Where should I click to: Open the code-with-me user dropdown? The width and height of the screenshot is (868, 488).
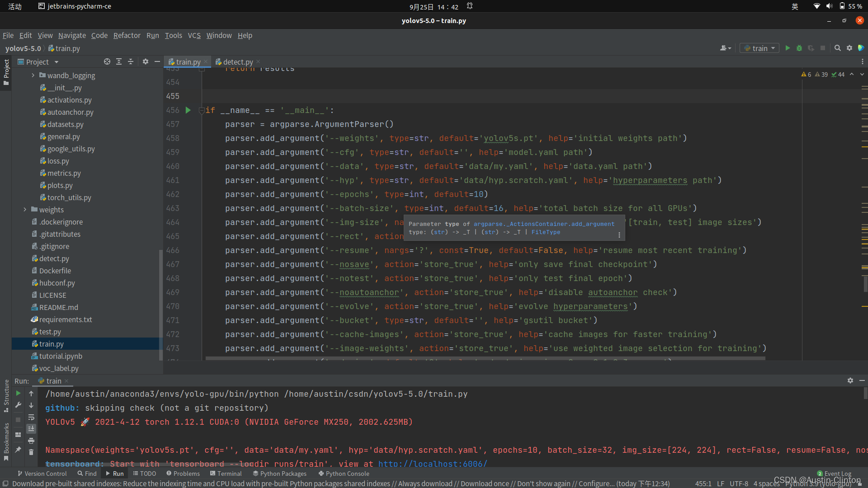click(726, 48)
